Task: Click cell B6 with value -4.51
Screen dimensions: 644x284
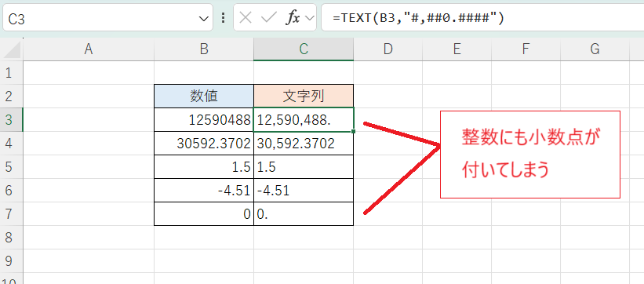Action: coord(204,191)
